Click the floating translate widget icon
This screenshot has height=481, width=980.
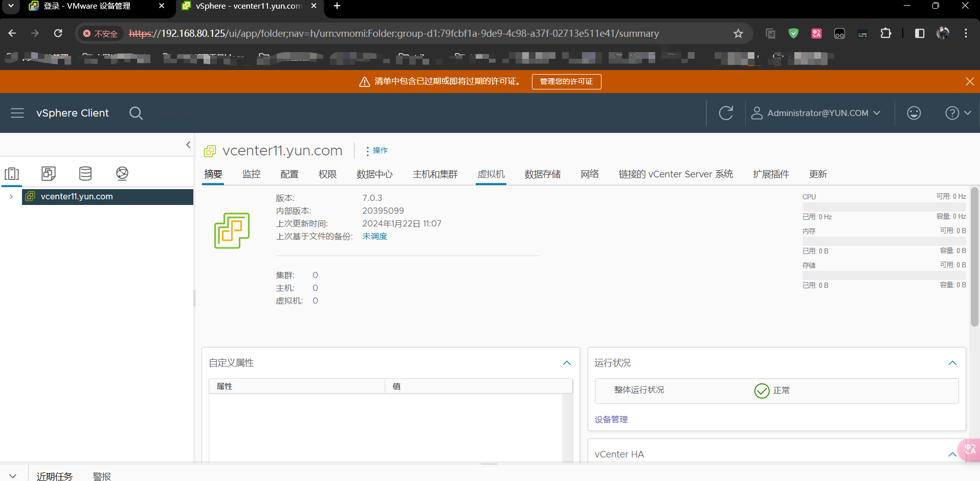click(969, 450)
